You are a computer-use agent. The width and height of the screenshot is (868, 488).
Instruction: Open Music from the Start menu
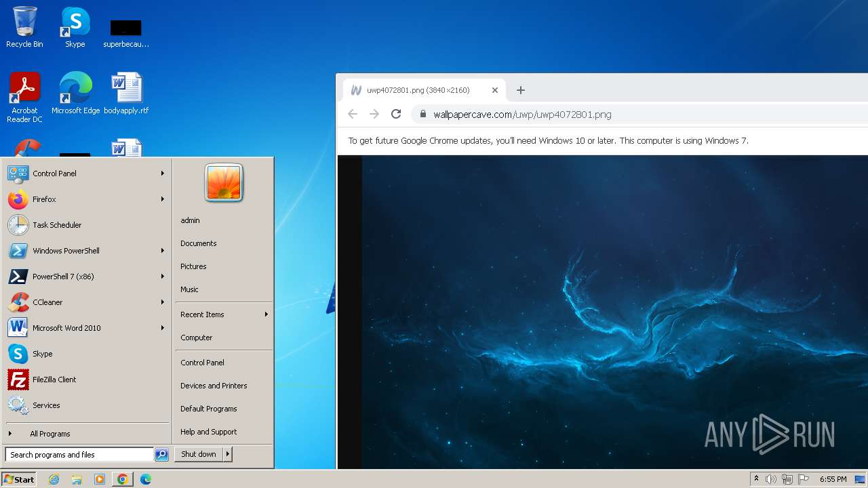pos(224,289)
